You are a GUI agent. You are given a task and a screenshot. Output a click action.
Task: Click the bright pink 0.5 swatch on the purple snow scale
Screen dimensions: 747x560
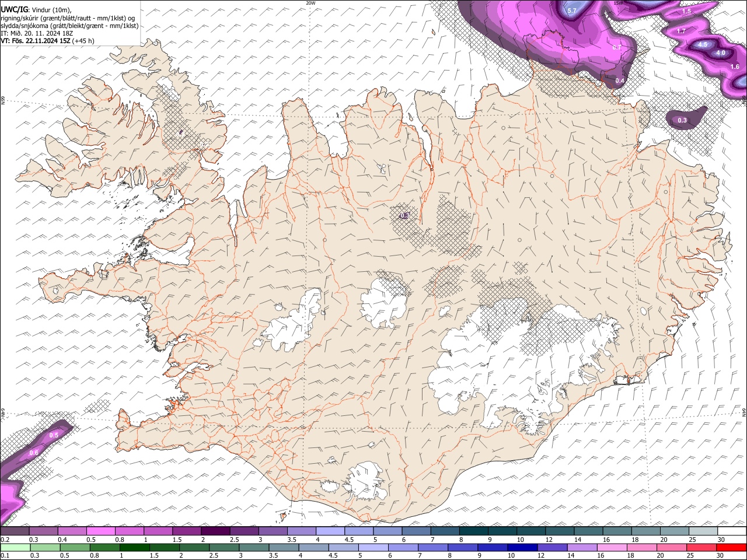coord(100,531)
